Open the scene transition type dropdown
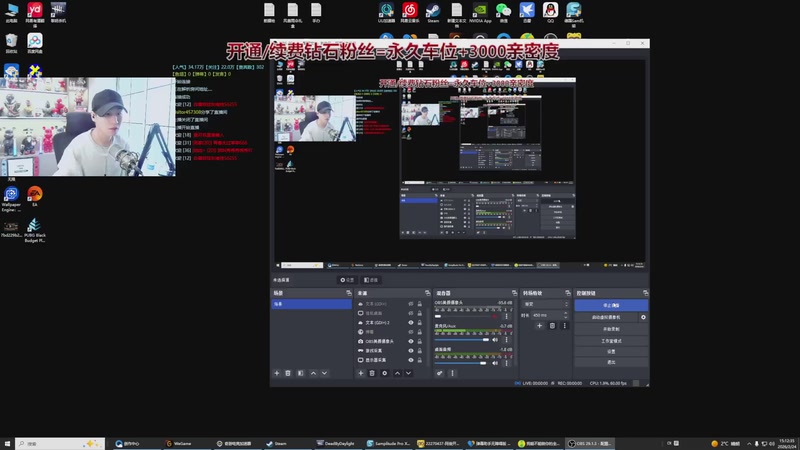800x450 pixels. click(x=545, y=304)
